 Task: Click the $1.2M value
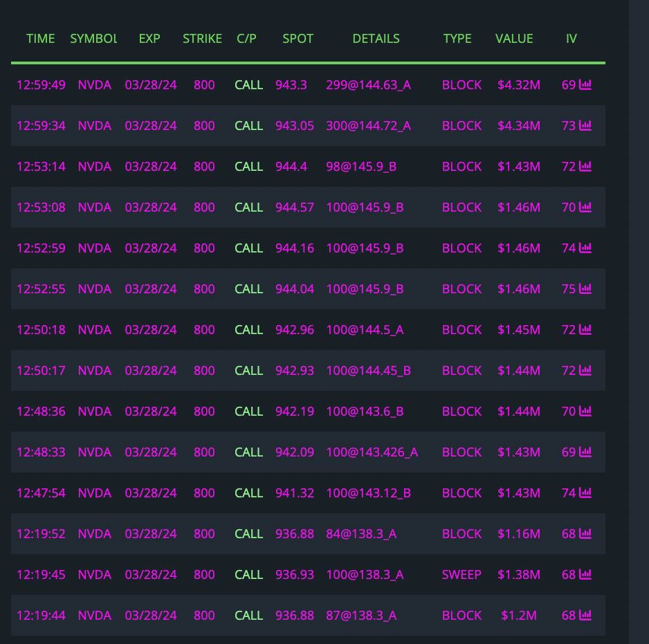point(519,615)
